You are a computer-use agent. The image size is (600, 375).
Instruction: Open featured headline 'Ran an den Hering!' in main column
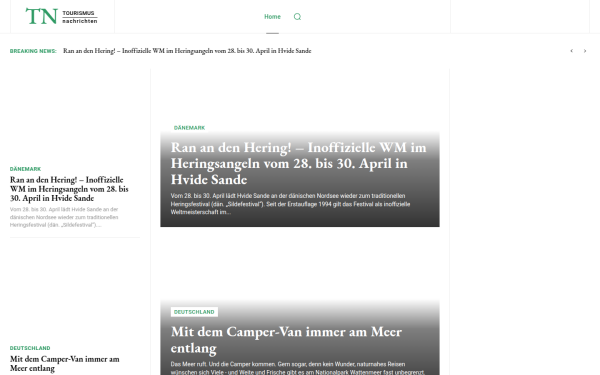pyautogui.click(x=298, y=163)
